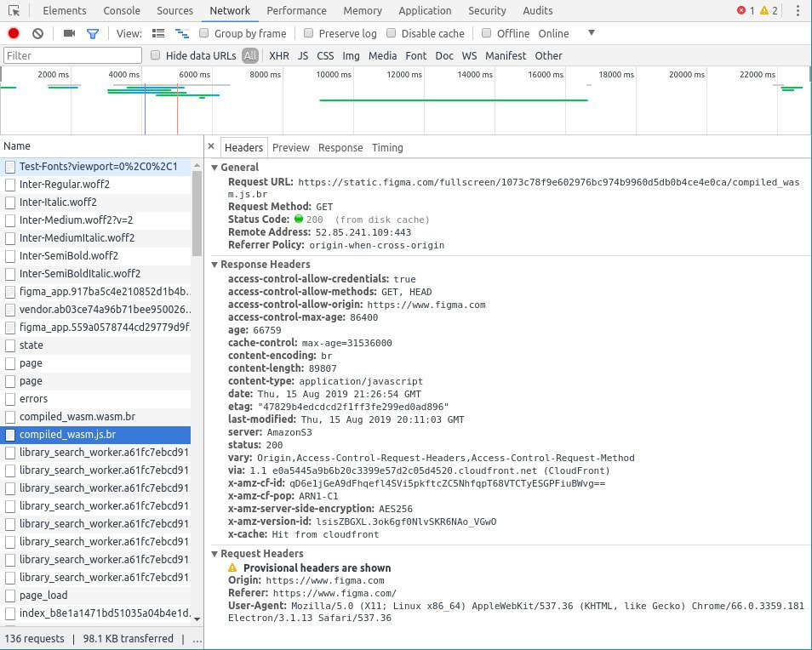The image size is (812, 650).
Task: Close the request details panel
Action: click(x=211, y=146)
